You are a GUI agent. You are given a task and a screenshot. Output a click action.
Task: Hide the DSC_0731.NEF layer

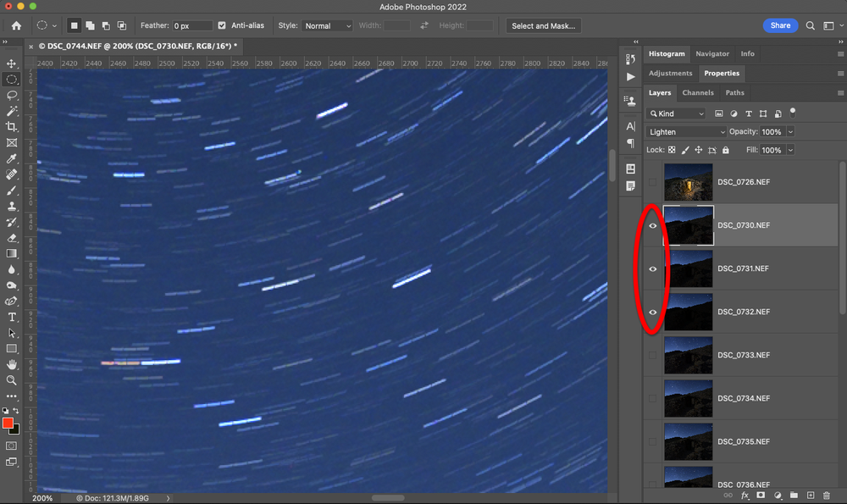pyautogui.click(x=652, y=269)
